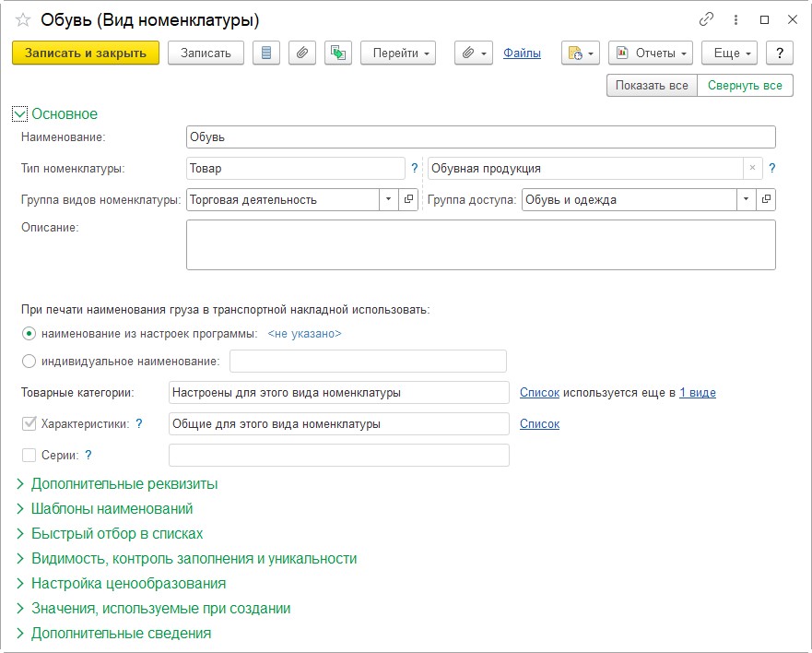Select the наименование из настроек программы radio button

tap(29, 333)
